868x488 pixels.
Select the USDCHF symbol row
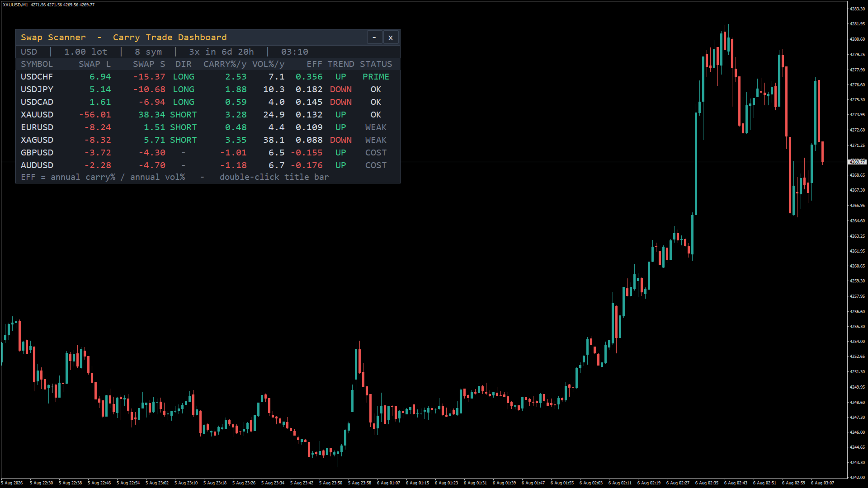[208, 77]
